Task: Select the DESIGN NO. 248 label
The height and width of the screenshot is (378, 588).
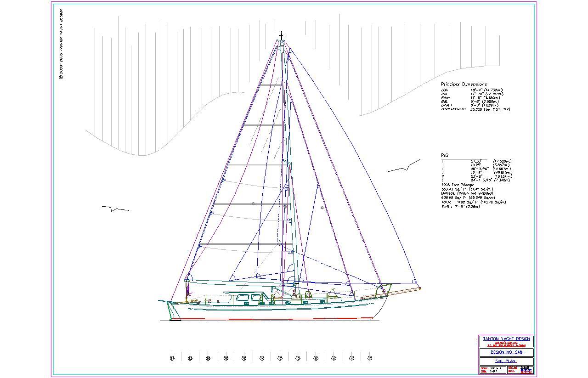Action: coord(506,352)
